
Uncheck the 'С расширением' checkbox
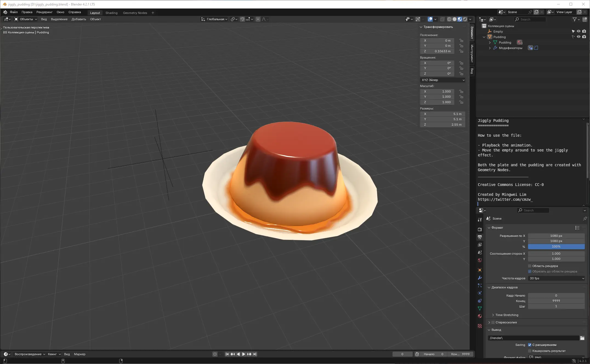pyautogui.click(x=530, y=345)
